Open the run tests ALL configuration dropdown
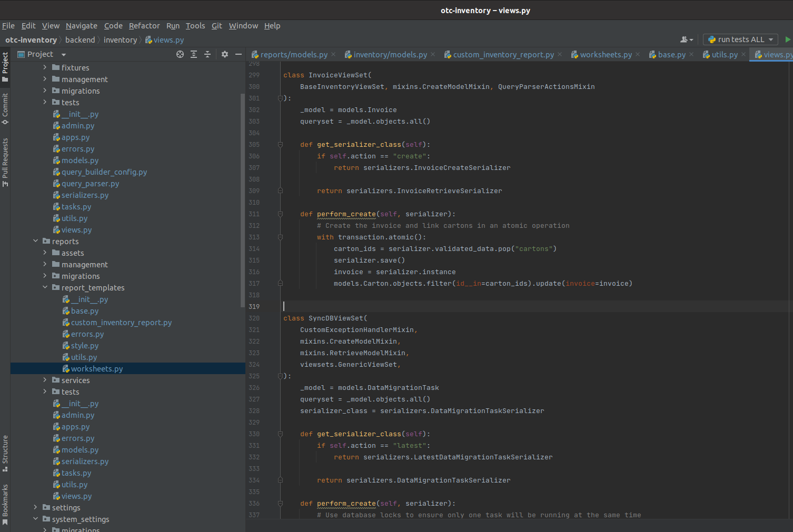 pyautogui.click(x=740, y=39)
